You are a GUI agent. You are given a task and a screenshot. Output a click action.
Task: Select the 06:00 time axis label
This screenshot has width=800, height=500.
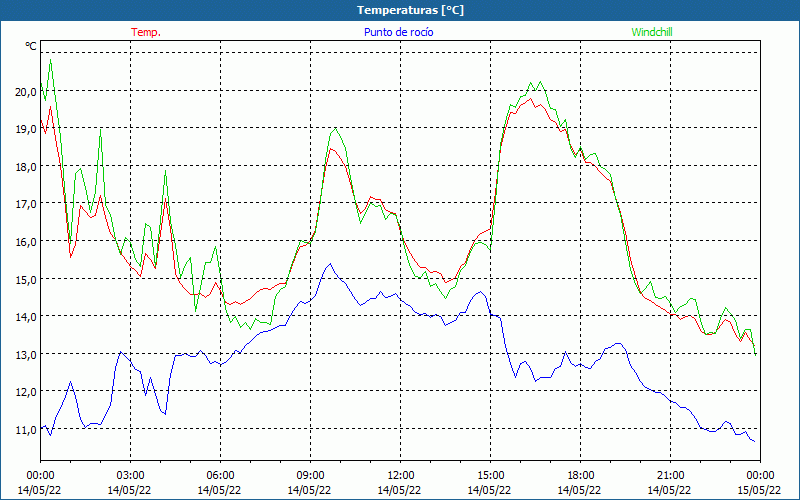point(220,475)
